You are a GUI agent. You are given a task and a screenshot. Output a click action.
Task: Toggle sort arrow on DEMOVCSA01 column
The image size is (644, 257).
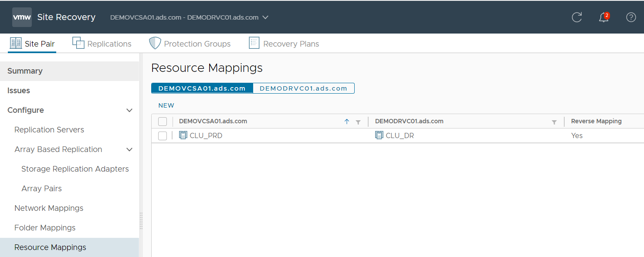pos(347,122)
